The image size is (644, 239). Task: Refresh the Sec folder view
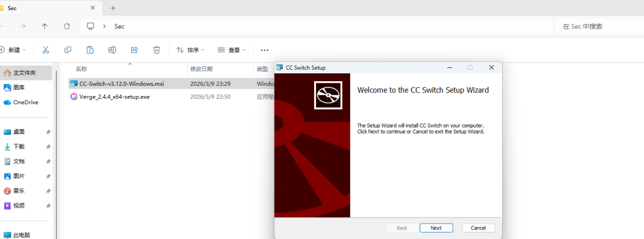point(67,26)
